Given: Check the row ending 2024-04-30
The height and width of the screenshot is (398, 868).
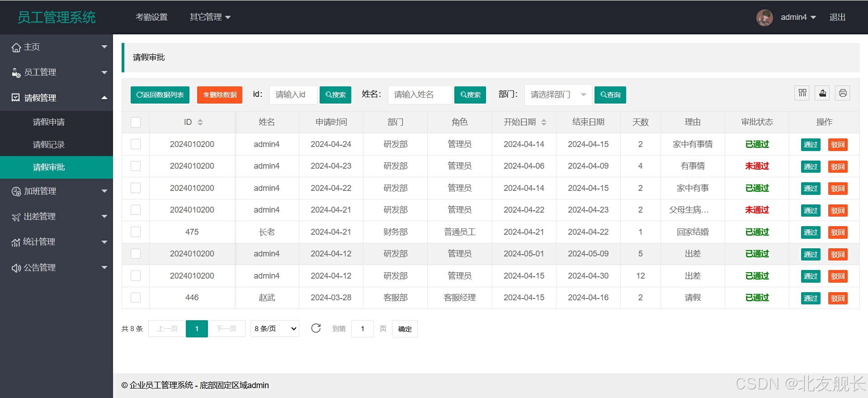Looking at the screenshot, I should 136,276.
